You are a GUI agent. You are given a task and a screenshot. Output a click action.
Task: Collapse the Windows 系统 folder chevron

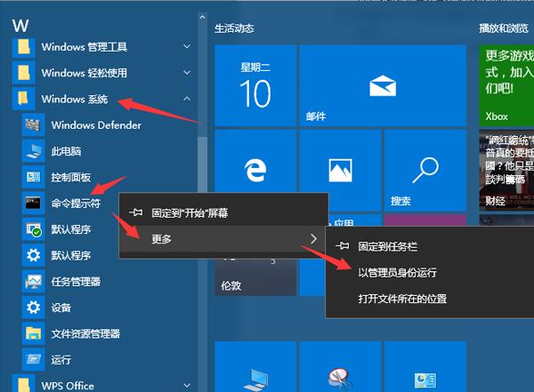tap(187, 99)
